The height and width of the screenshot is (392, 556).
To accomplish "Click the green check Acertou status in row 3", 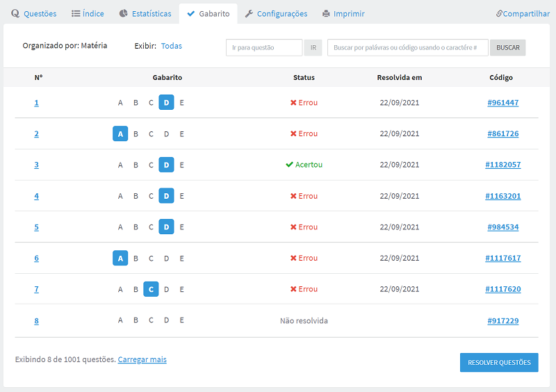I will pos(304,165).
